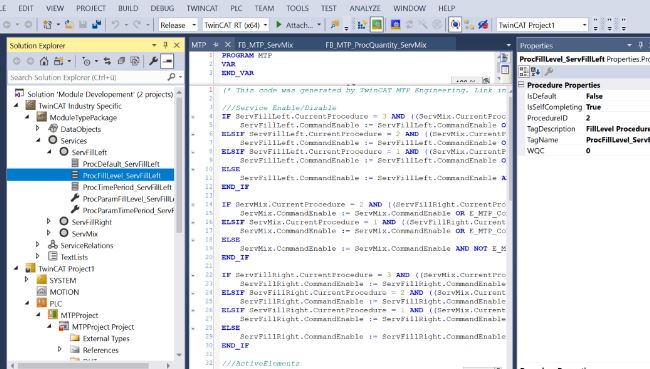Viewport: 650px width, 369px height.
Task: Click the New Project toolbar icon
Action: click(x=47, y=25)
